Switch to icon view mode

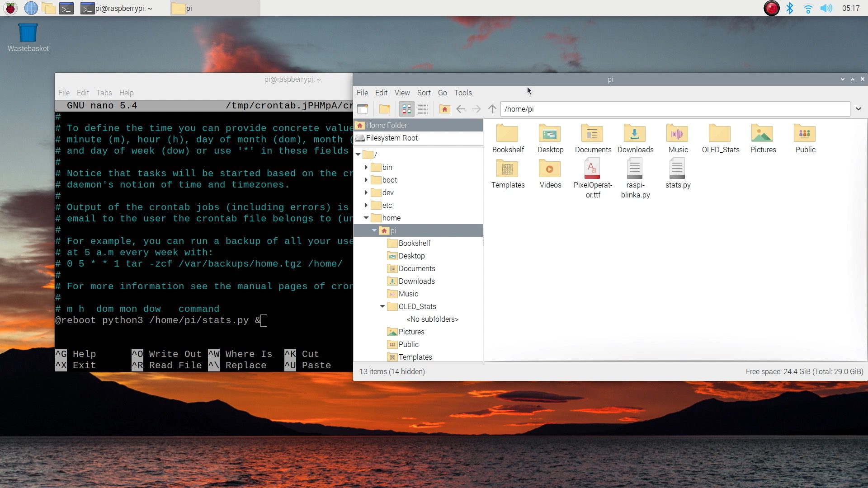coord(406,109)
